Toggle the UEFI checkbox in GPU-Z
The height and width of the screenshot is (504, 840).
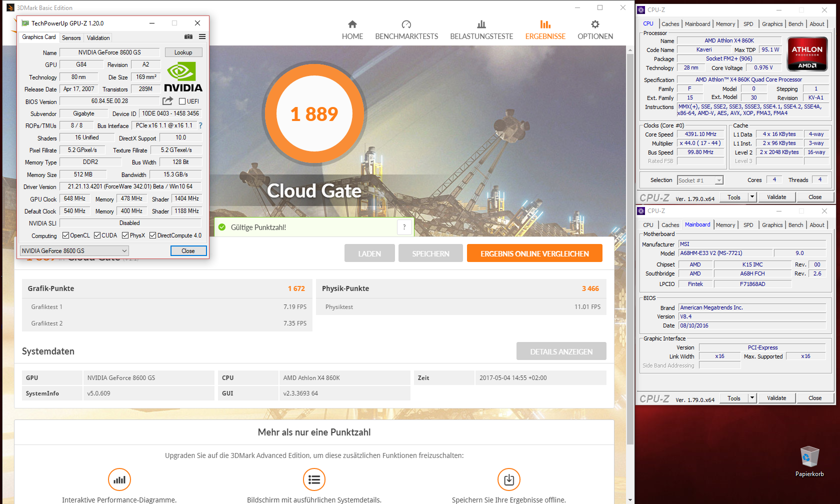(182, 101)
